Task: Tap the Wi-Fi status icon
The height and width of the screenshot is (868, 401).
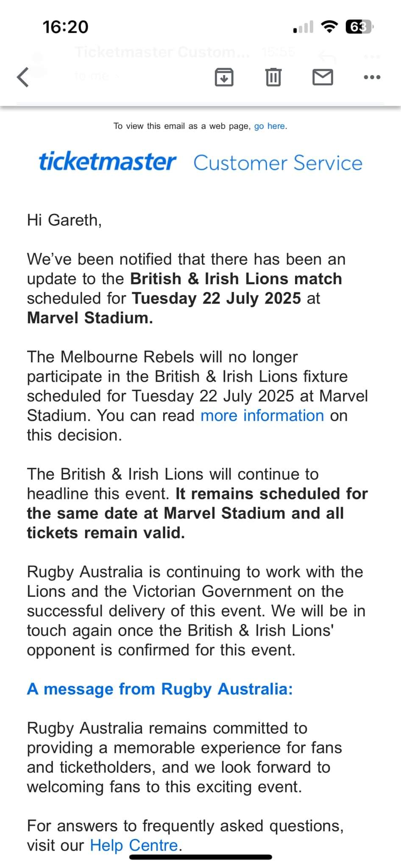Action: coord(329,27)
